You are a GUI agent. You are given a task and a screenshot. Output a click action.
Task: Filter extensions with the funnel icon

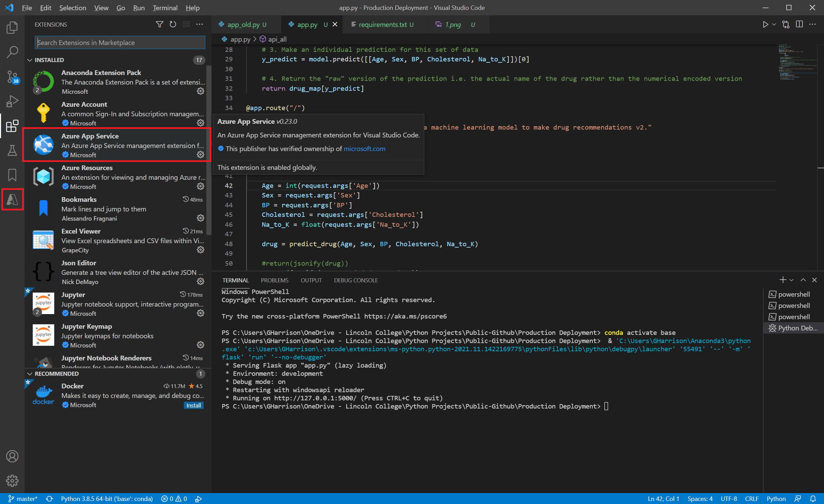(x=159, y=25)
